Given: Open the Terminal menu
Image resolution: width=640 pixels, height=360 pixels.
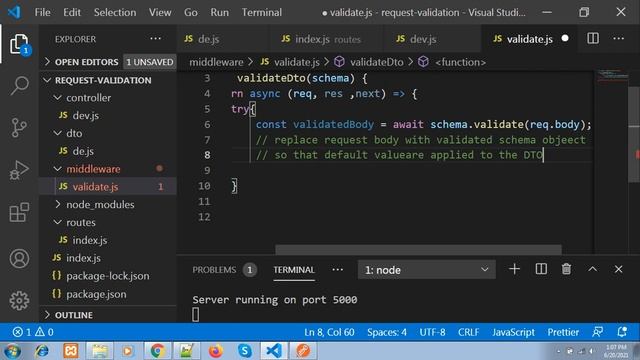Looking at the screenshot, I should [x=262, y=12].
